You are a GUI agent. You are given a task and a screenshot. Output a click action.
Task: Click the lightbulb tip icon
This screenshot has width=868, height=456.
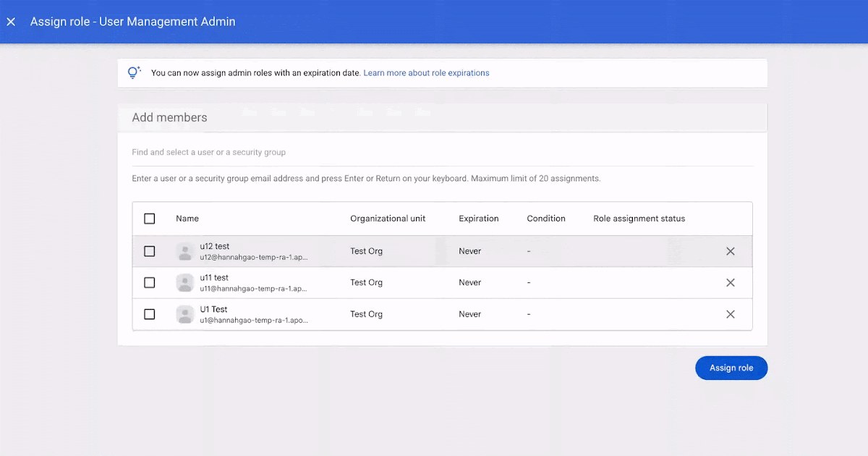pyautogui.click(x=134, y=72)
